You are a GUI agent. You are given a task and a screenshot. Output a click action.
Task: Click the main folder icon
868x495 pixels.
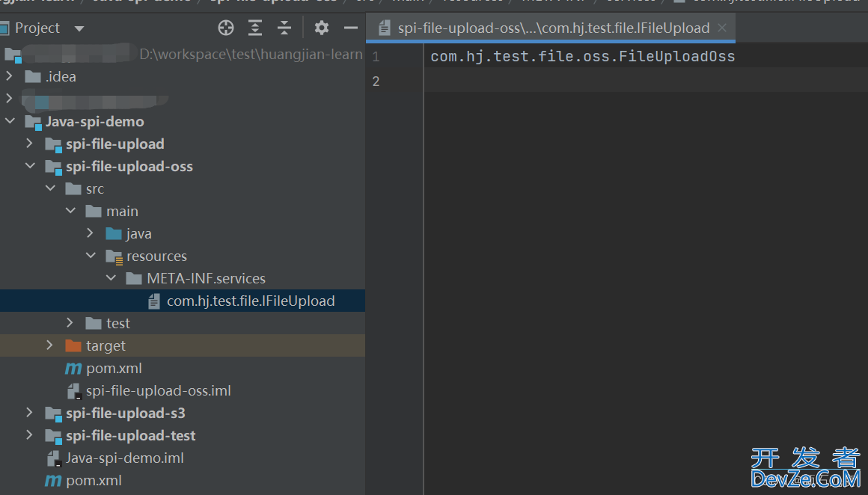(94, 212)
